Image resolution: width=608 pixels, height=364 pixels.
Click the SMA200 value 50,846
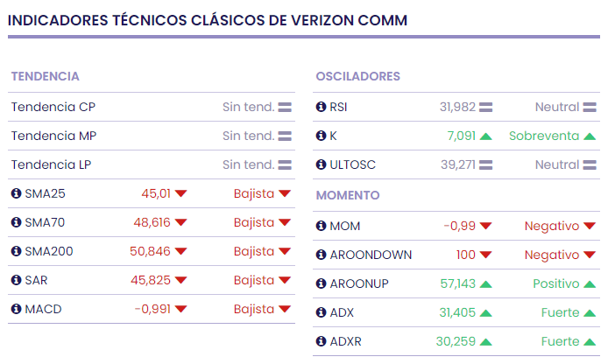(x=150, y=251)
